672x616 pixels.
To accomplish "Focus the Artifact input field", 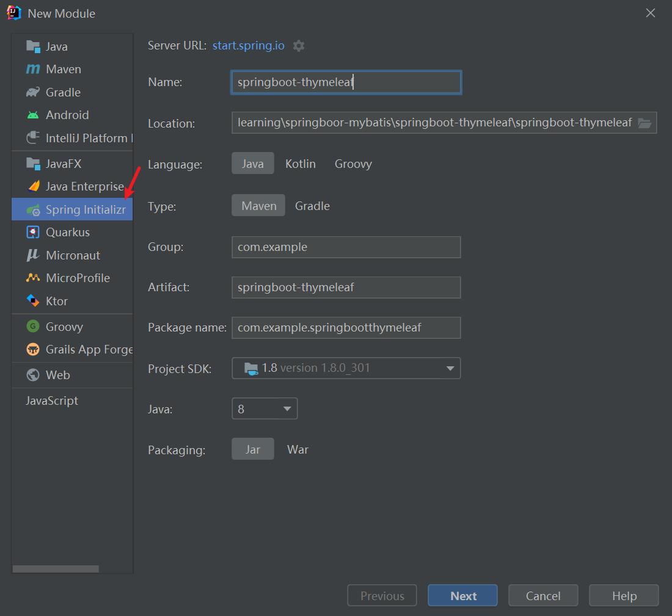I will tap(346, 288).
